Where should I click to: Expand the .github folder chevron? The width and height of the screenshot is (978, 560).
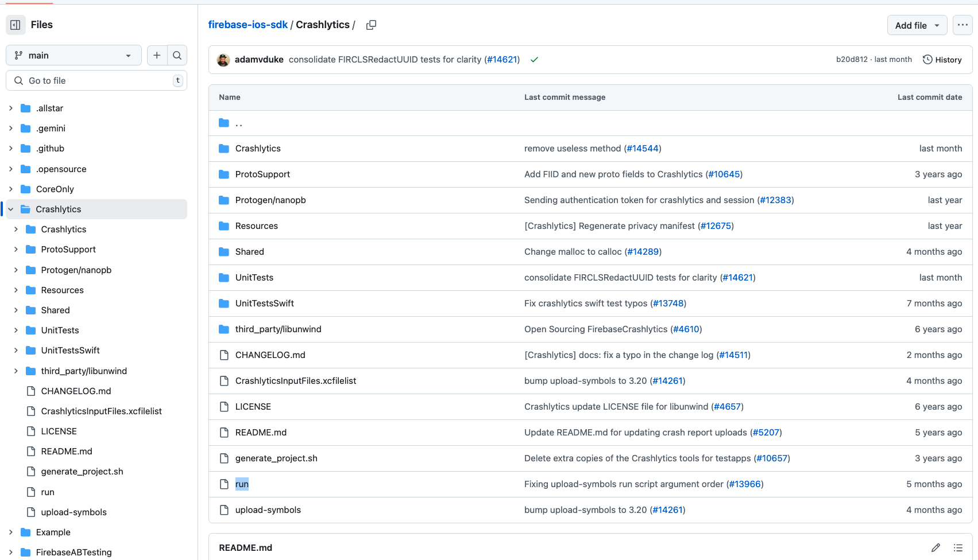pyautogui.click(x=10, y=148)
